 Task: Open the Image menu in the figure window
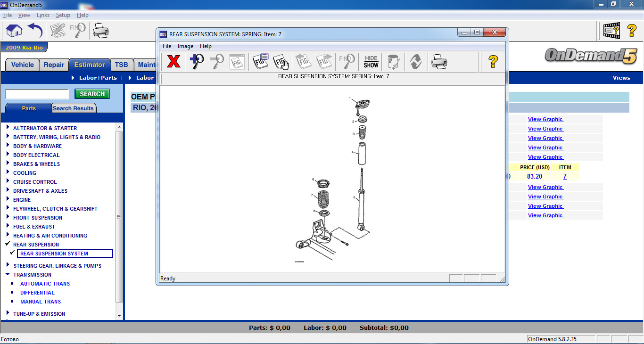click(x=185, y=46)
